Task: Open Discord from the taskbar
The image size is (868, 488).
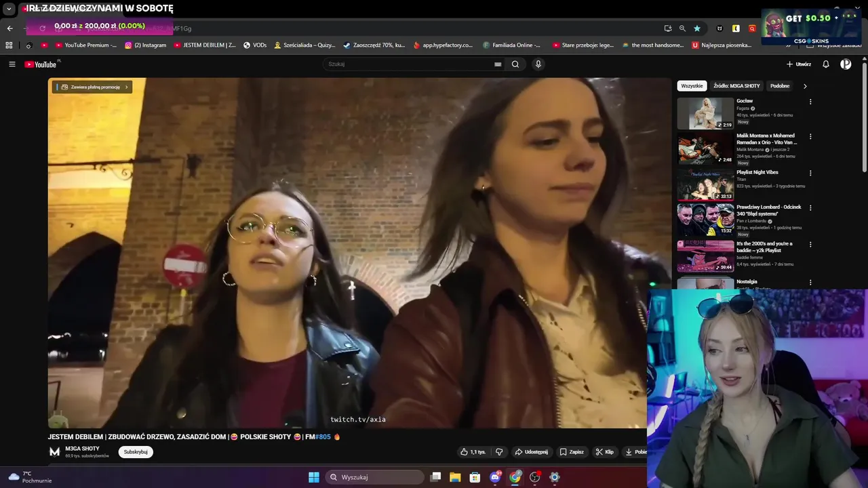Action: [495, 477]
